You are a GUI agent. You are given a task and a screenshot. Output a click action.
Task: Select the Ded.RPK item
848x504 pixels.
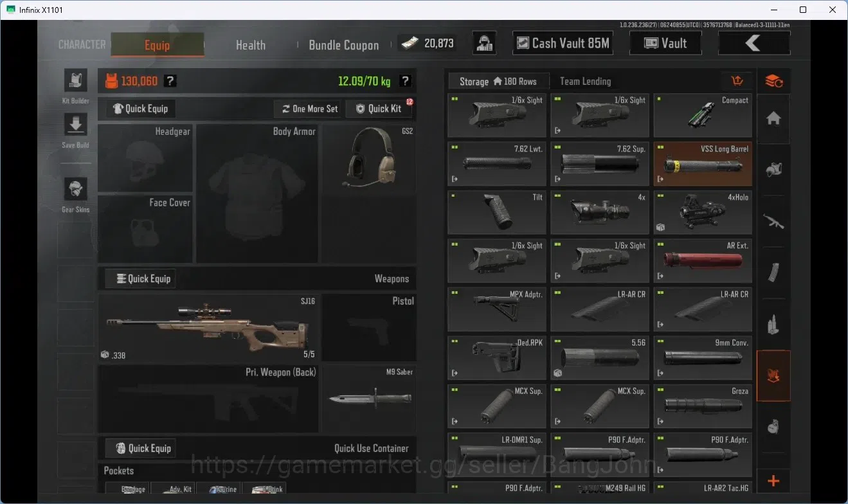[x=497, y=358]
